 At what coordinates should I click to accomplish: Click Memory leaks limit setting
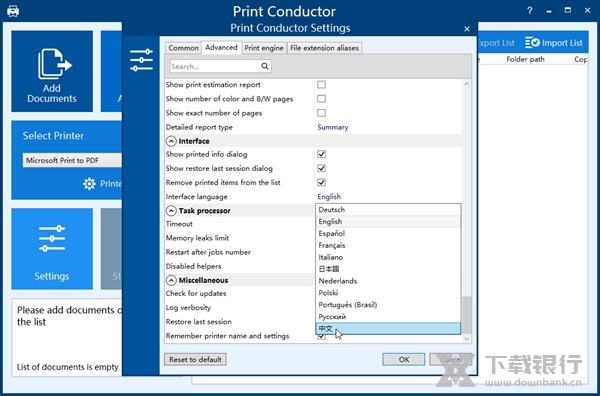point(197,238)
